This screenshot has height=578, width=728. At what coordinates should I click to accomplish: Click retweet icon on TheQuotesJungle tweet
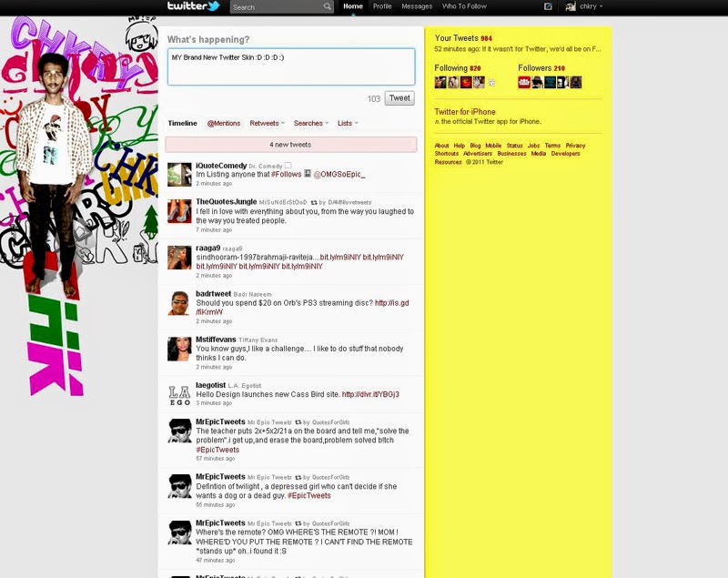314,202
